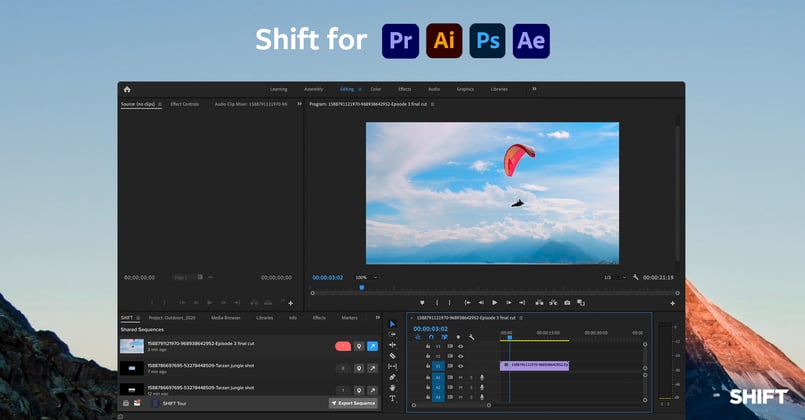Switch to the Graphics workspace
This screenshot has height=420, width=805.
(465, 89)
